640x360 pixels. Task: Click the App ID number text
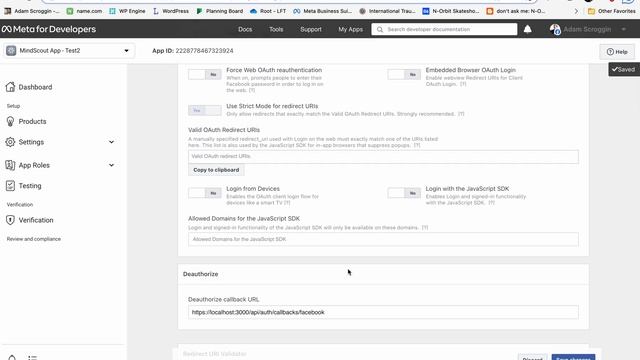[204, 51]
